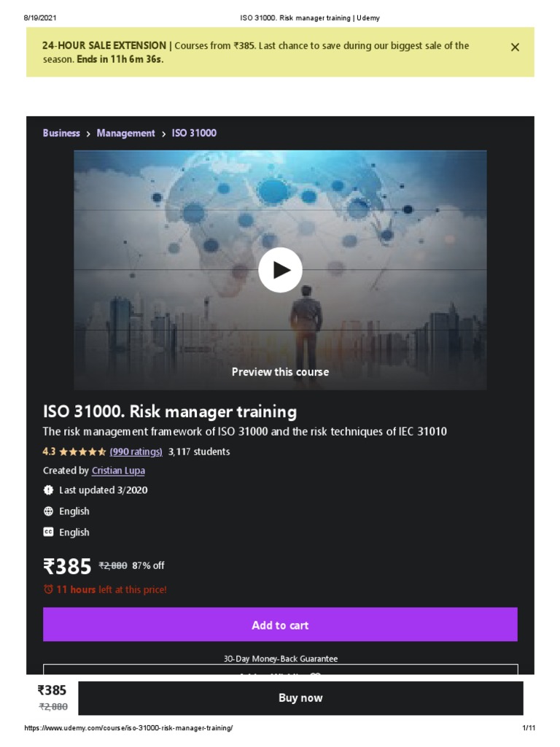Click the last updated badge icon
Viewport: 560px width, 747px height.
[48, 489]
